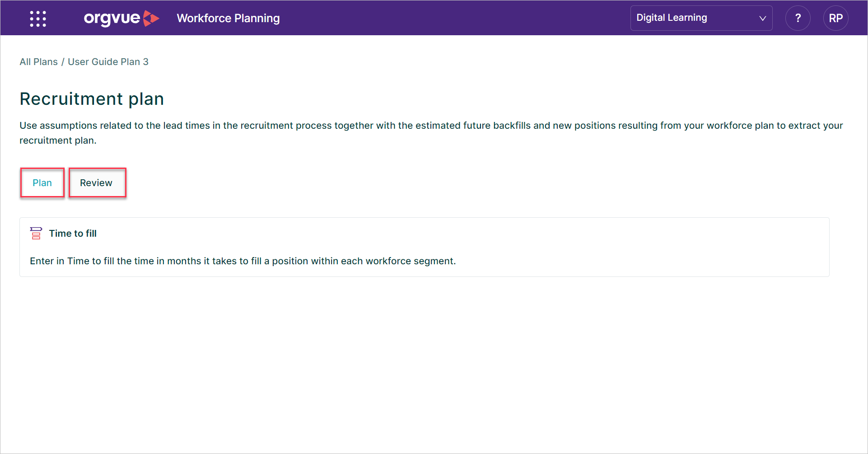Click the Time to fill funnel icon
The height and width of the screenshot is (454, 868).
36,233
